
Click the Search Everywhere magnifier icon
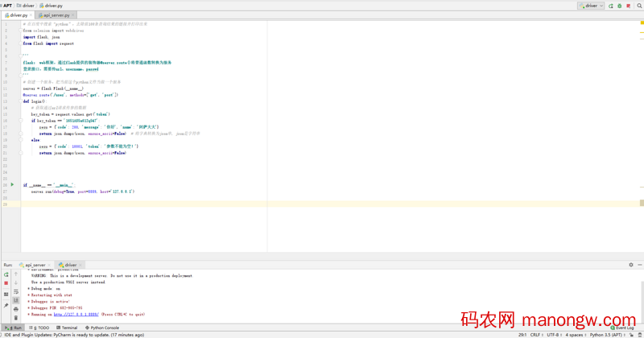(639, 6)
